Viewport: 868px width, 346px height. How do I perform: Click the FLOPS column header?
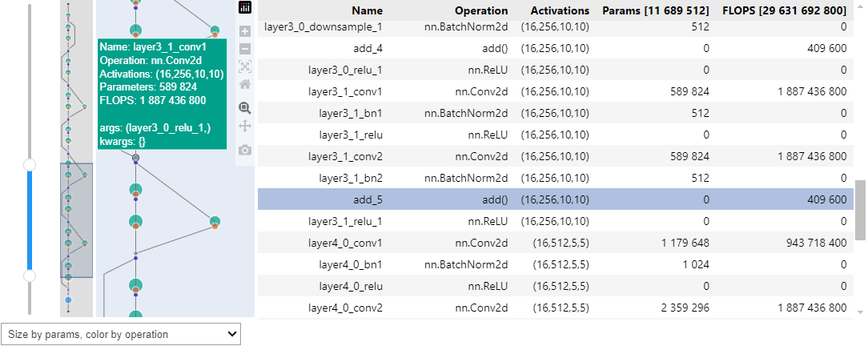point(783,11)
